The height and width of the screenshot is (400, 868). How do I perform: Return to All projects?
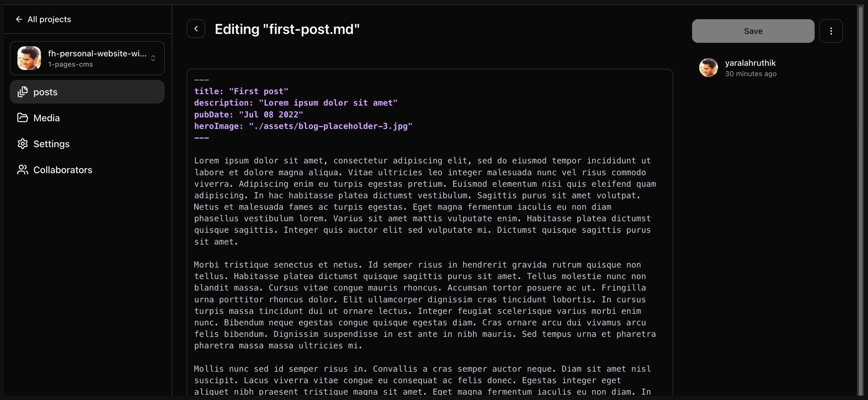pos(49,20)
